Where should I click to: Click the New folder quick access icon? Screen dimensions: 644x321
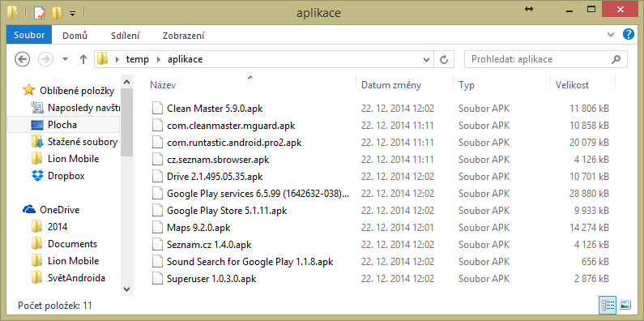57,13
